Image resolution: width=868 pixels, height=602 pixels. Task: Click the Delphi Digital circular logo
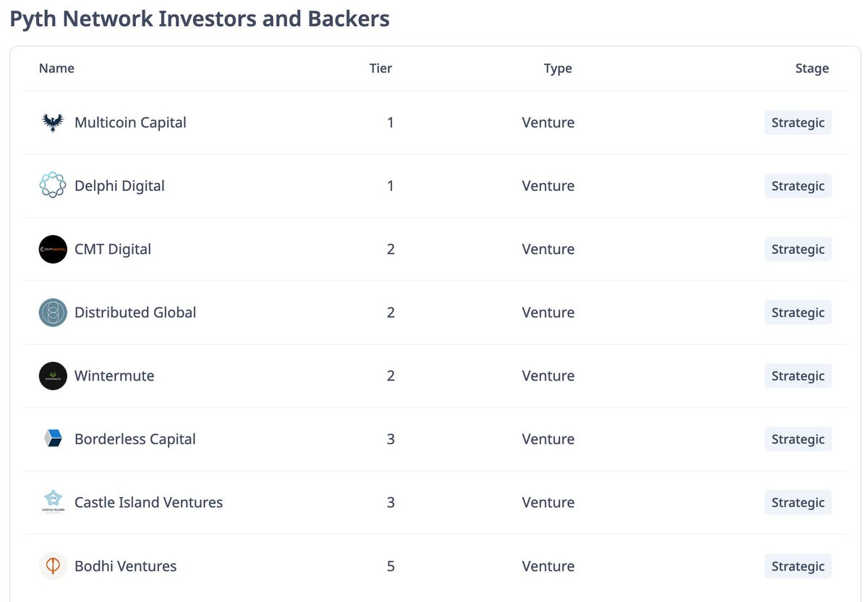coord(52,185)
